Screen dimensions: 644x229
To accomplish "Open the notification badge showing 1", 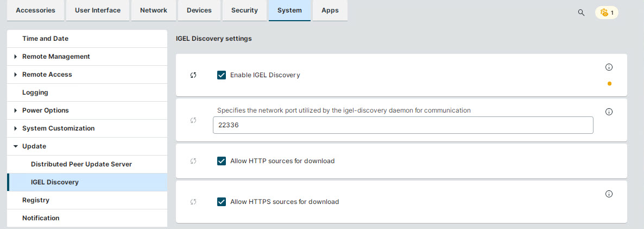I will (607, 13).
